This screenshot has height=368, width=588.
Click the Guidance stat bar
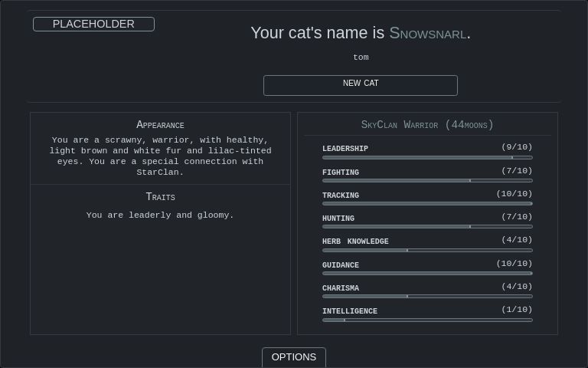point(427,273)
